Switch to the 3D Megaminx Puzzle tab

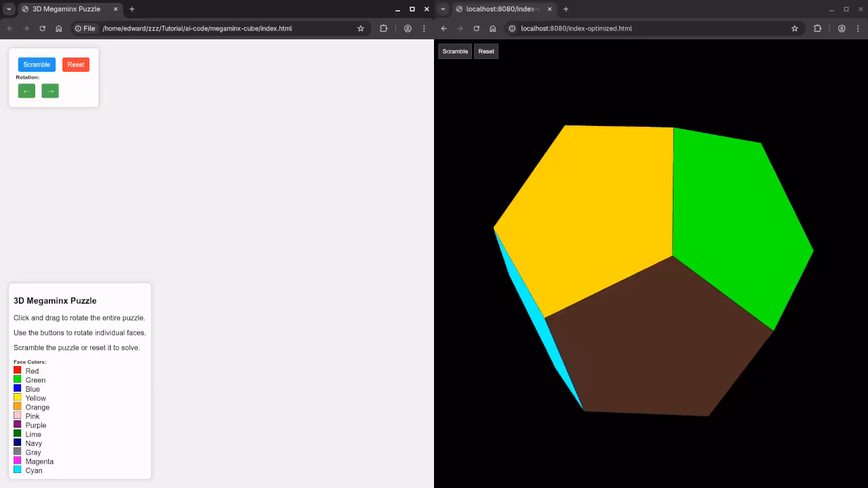pos(64,9)
